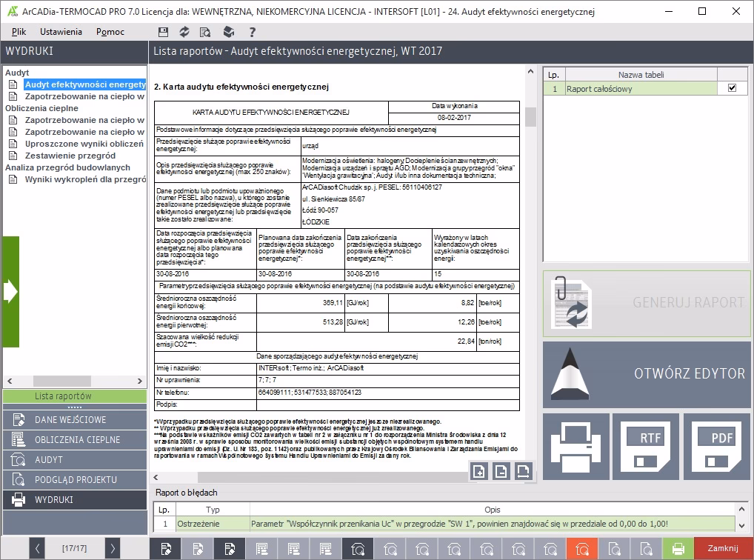The height and width of the screenshot is (560, 754).
Task: Click the green printer icon in bottom bar
Action: tap(678, 549)
